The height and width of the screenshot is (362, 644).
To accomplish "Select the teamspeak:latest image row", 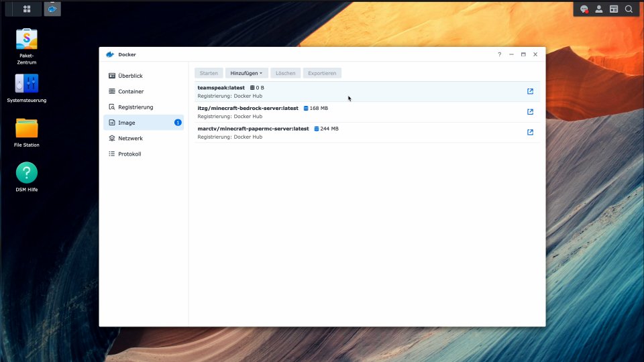I will point(367,92).
